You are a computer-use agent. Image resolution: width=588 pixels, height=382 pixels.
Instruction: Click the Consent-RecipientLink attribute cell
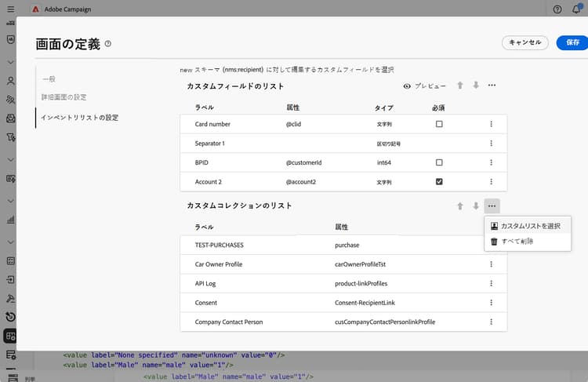tap(365, 303)
